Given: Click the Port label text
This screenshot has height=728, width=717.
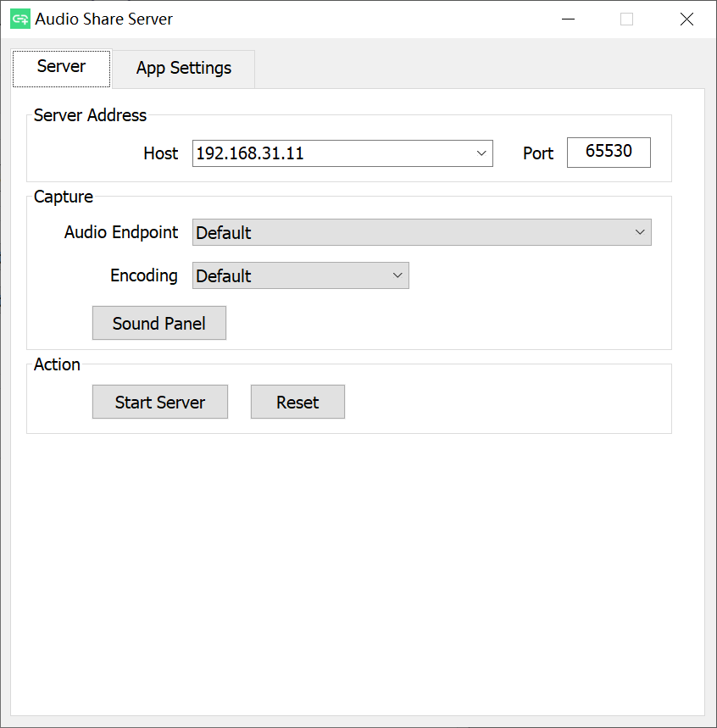Looking at the screenshot, I should pyautogui.click(x=538, y=154).
